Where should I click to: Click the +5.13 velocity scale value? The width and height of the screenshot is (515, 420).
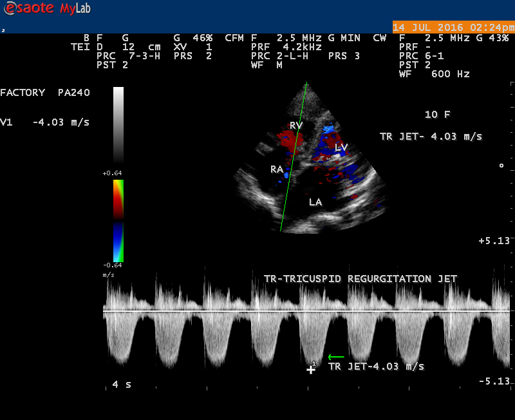pyautogui.click(x=494, y=240)
